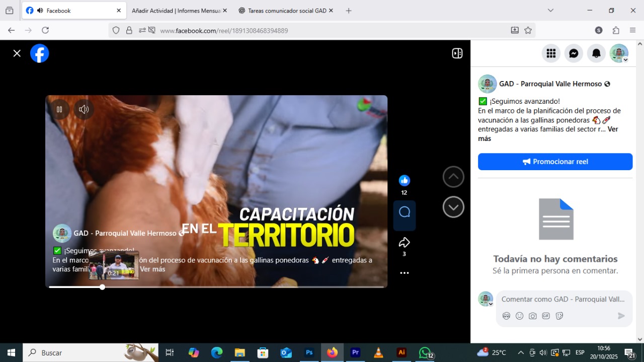Type in the Comentar como GAD field
644x362 pixels.
(562, 299)
